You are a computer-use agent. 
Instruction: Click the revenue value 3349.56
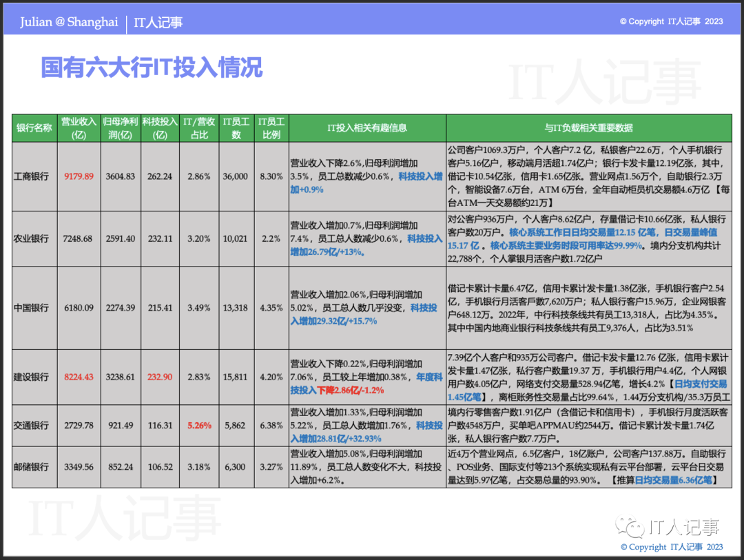coord(79,467)
